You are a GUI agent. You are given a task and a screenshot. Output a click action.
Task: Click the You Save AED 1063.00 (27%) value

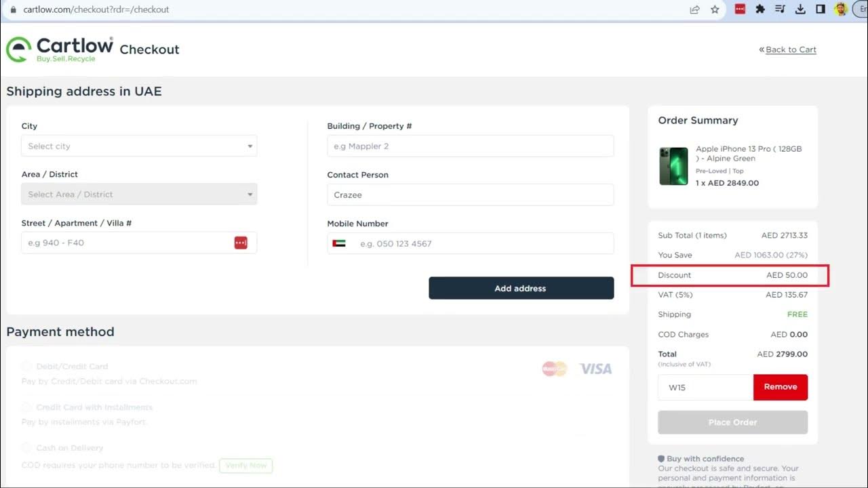tap(771, 256)
